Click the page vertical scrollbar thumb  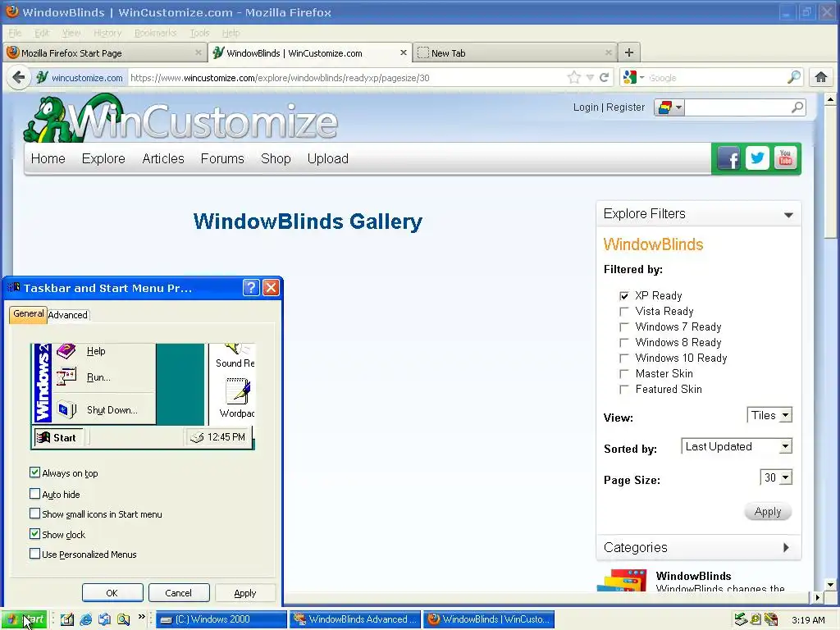coord(830,171)
